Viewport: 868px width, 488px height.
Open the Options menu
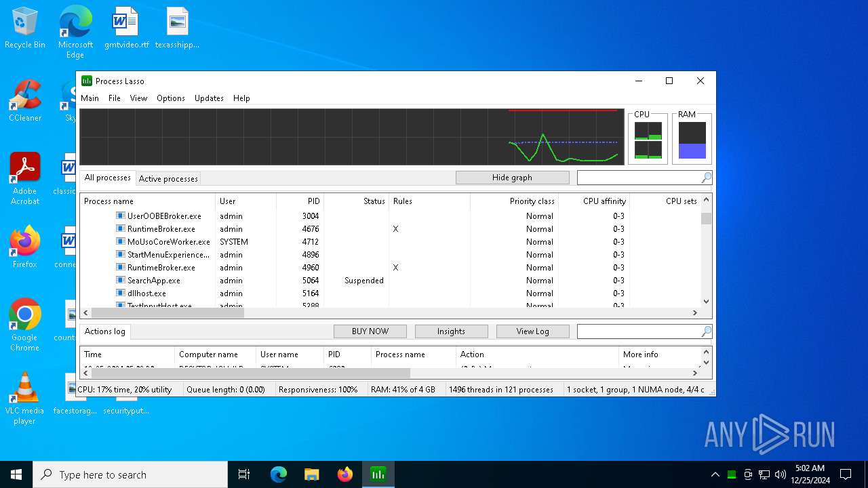point(171,98)
